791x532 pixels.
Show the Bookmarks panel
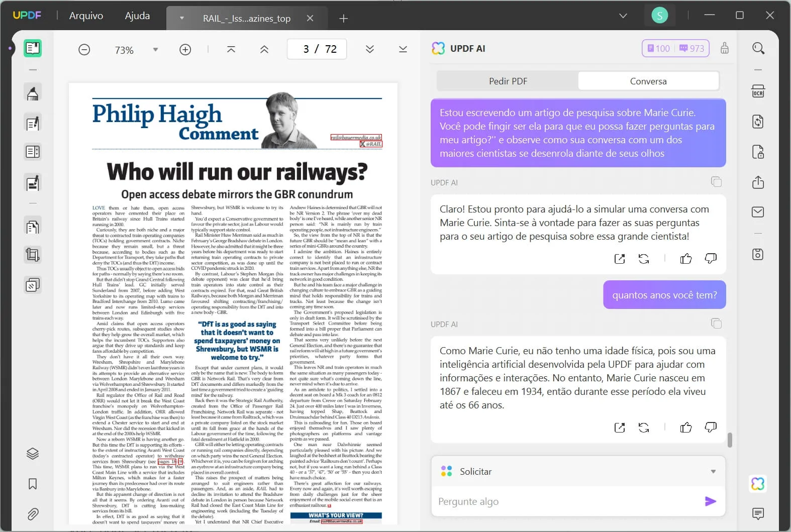(x=33, y=484)
